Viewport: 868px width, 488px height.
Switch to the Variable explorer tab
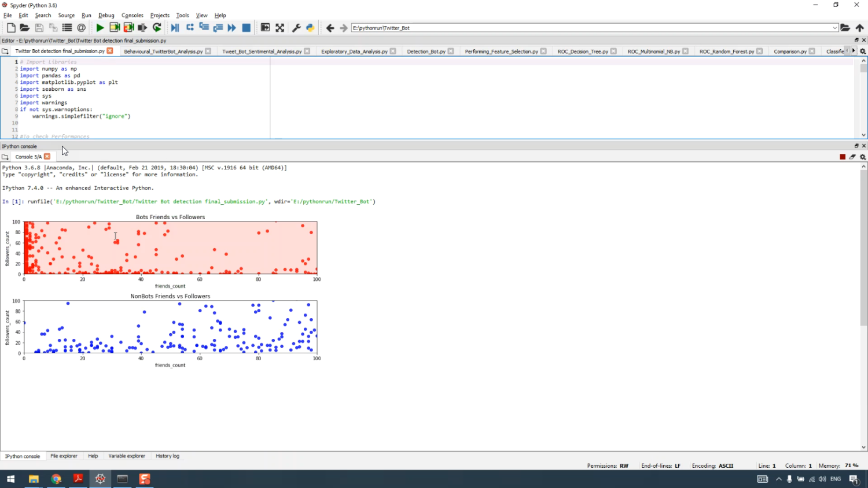click(127, 456)
